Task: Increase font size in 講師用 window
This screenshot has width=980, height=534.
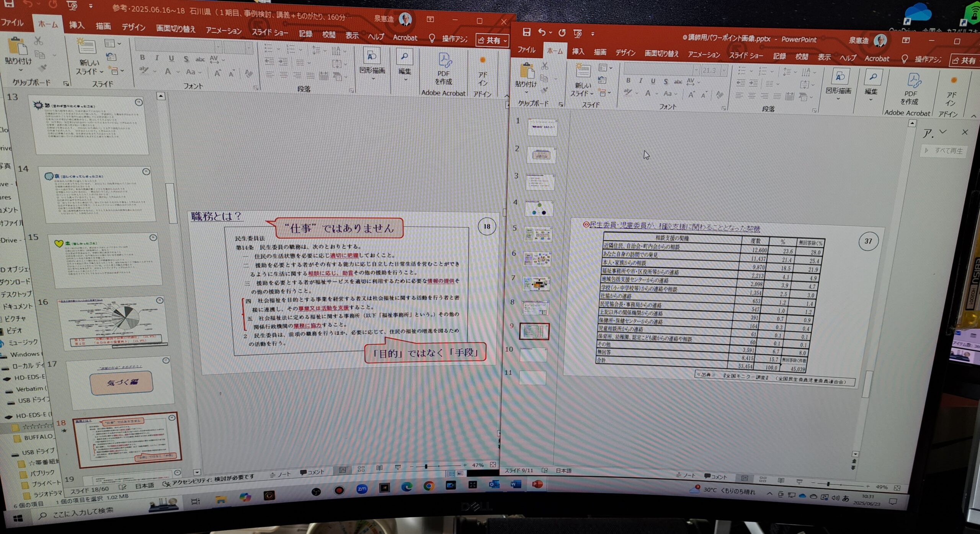Action: [x=691, y=94]
